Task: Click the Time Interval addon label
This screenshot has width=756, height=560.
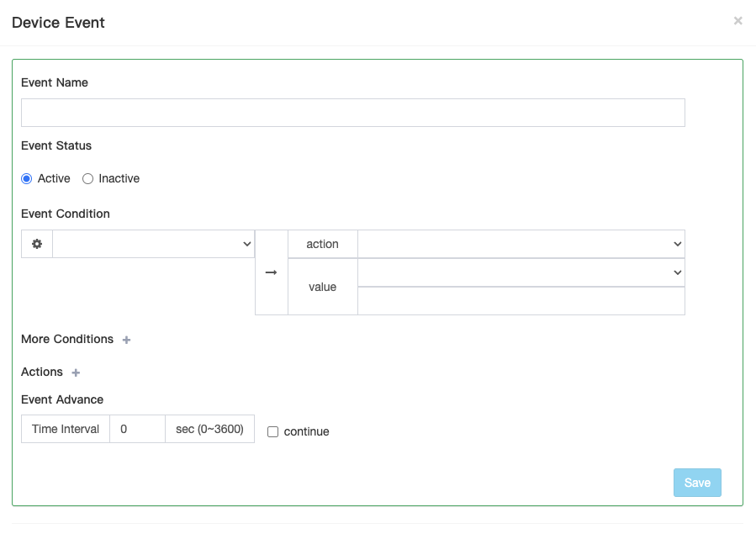Action: (66, 429)
